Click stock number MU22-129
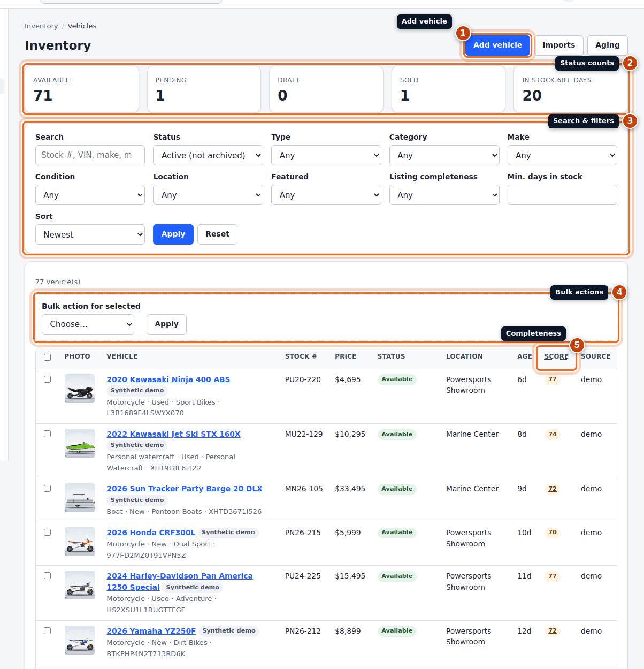The image size is (644, 669). click(304, 434)
